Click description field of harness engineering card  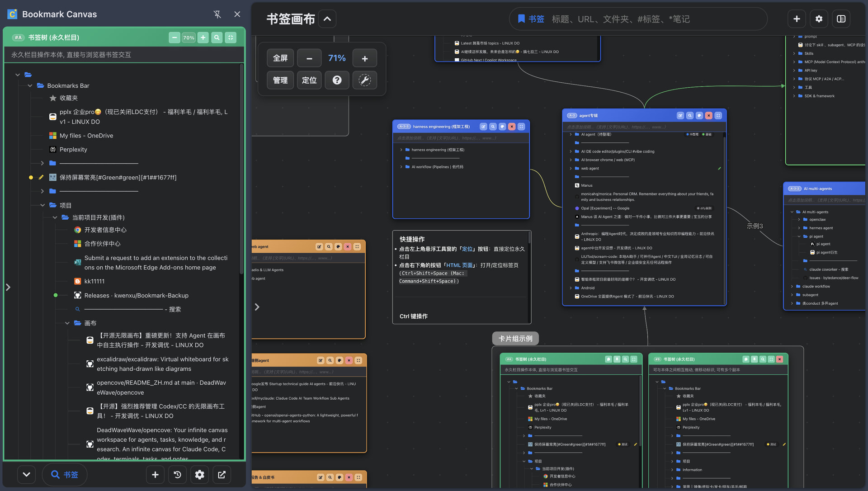click(x=461, y=138)
